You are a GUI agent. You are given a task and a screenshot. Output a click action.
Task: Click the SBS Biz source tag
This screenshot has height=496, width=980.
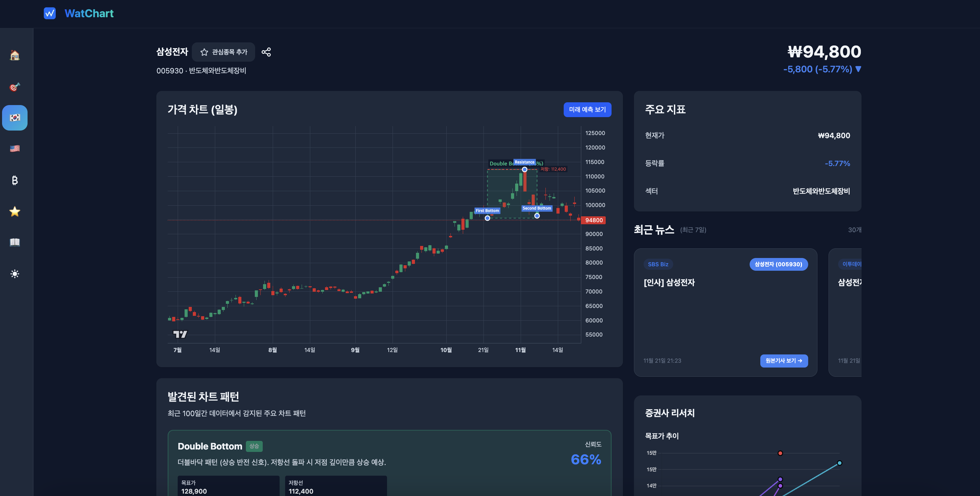658,264
